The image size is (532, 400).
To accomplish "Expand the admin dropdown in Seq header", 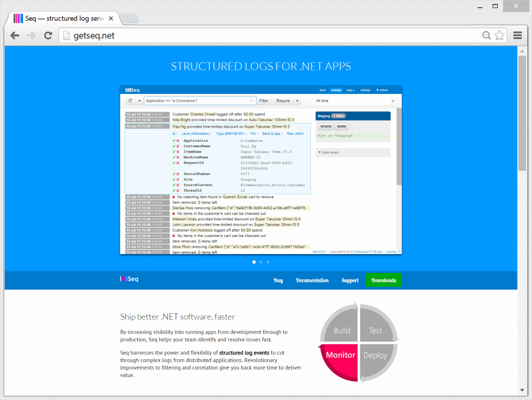I will (382, 90).
